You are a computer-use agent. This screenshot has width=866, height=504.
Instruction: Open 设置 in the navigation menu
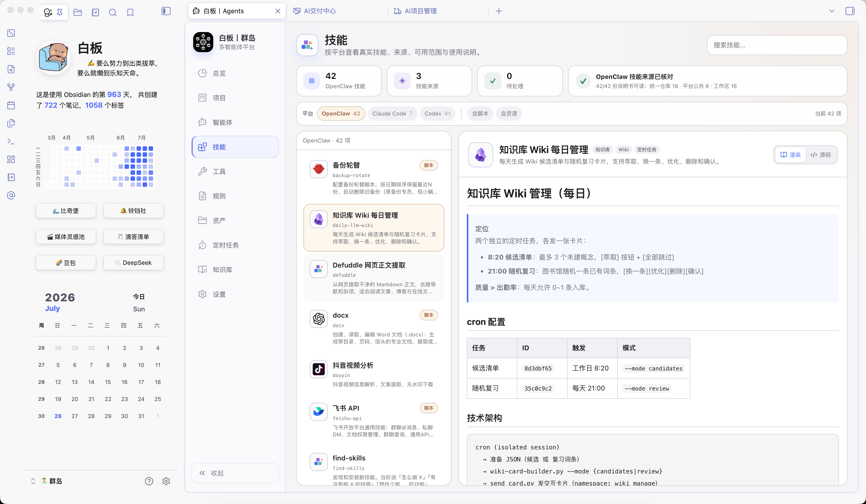(x=235, y=294)
